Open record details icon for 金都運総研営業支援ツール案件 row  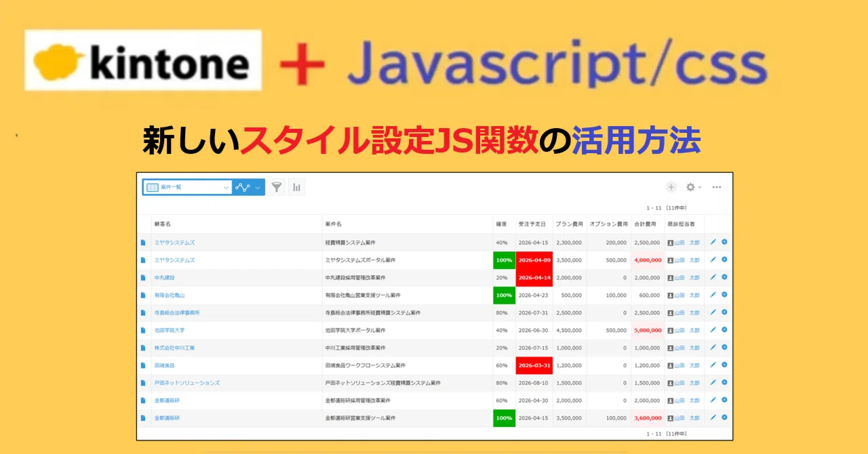pyautogui.click(x=143, y=418)
